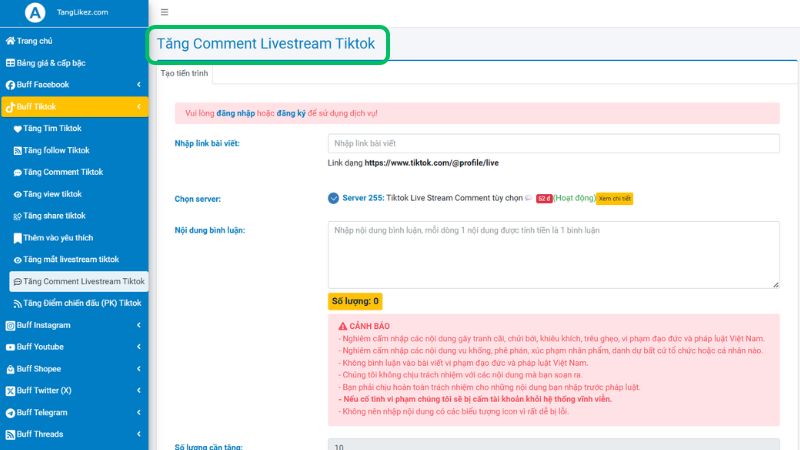Expand the Buff Instagram submenu chevron

139,325
